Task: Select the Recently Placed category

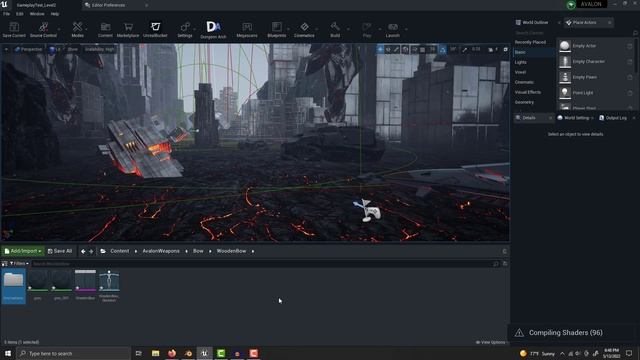Action: 530,42
